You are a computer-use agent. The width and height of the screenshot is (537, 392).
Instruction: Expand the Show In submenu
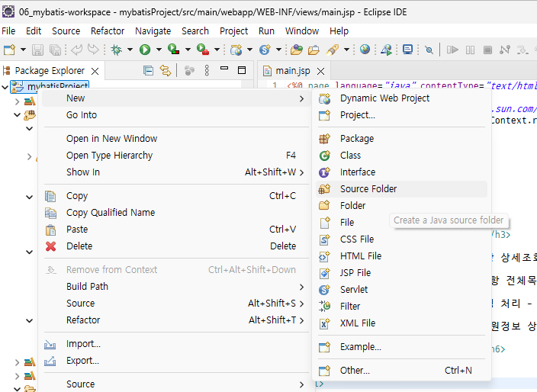(176, 172)
